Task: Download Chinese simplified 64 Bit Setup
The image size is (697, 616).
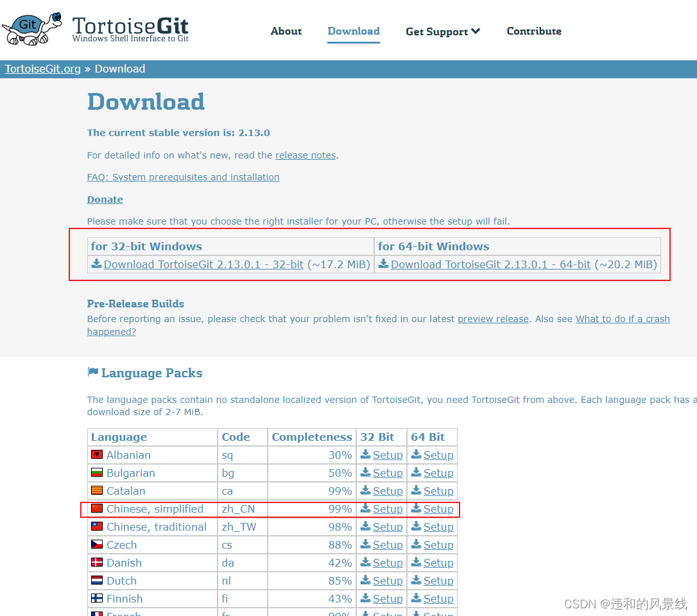Action: 438,509
